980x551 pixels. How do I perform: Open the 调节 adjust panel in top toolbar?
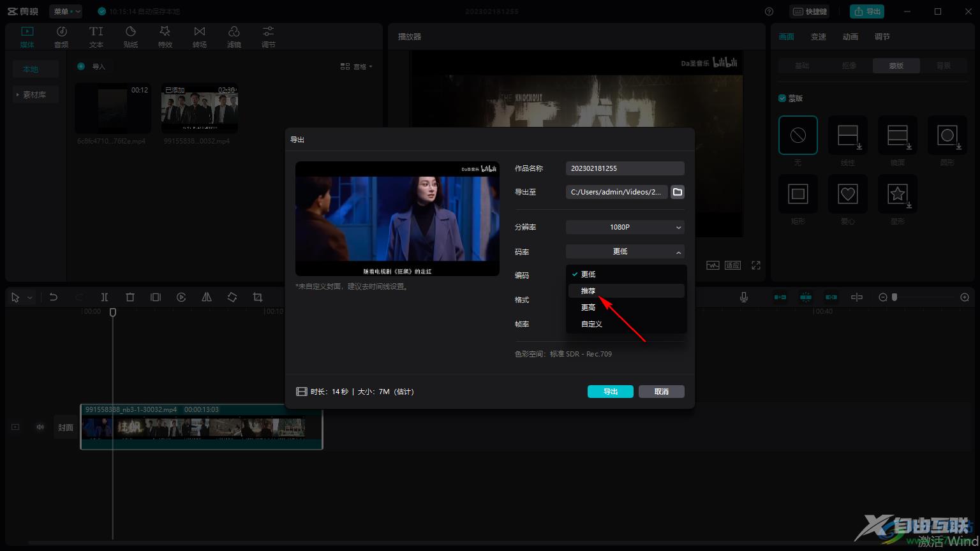(269, 37)
